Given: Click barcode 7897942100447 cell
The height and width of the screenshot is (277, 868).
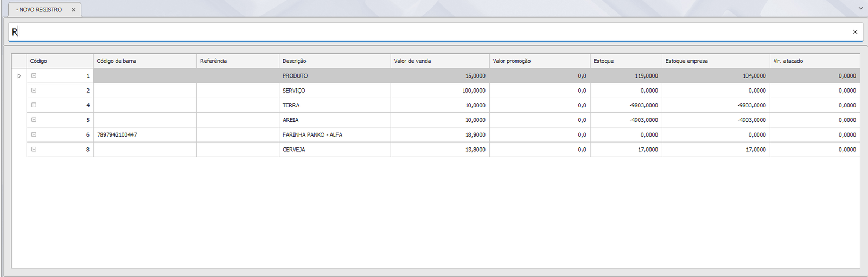Looking at the screenshot, I should pyautogui.click(x=145, y=134).
